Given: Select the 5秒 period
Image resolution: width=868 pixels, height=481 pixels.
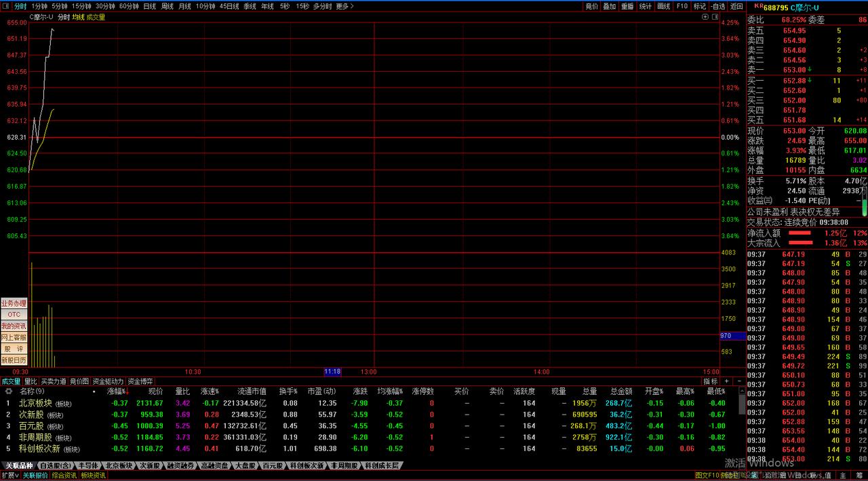Looking at the screenshot, I should [285, 6].
